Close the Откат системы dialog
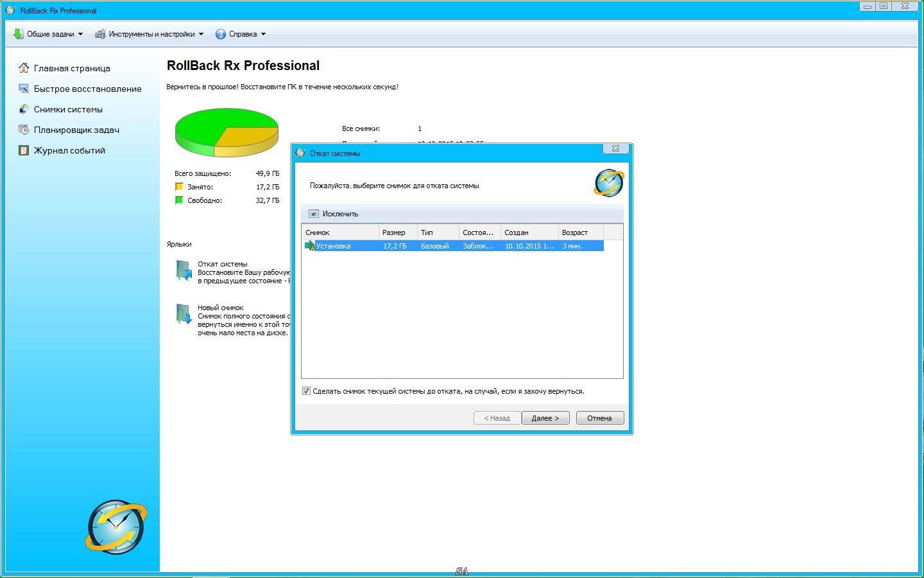This screenshot has height=578, width=924. pos(615,148)
